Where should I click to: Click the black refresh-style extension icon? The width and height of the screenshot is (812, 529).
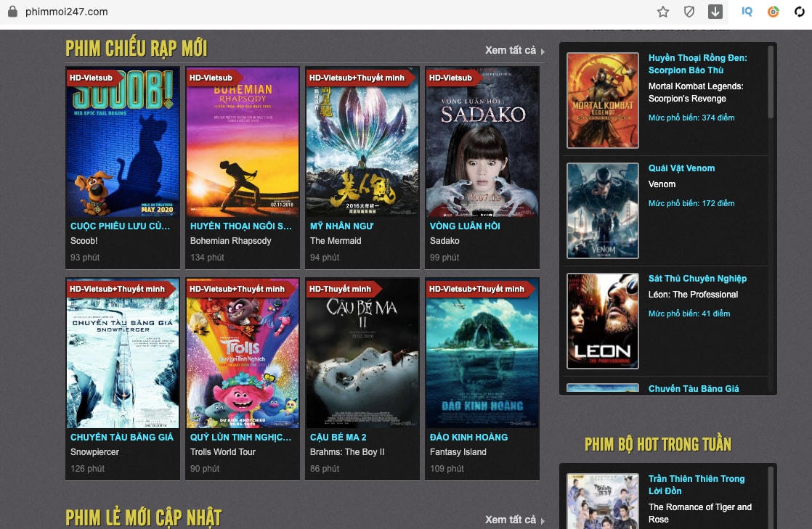(799, 12)
